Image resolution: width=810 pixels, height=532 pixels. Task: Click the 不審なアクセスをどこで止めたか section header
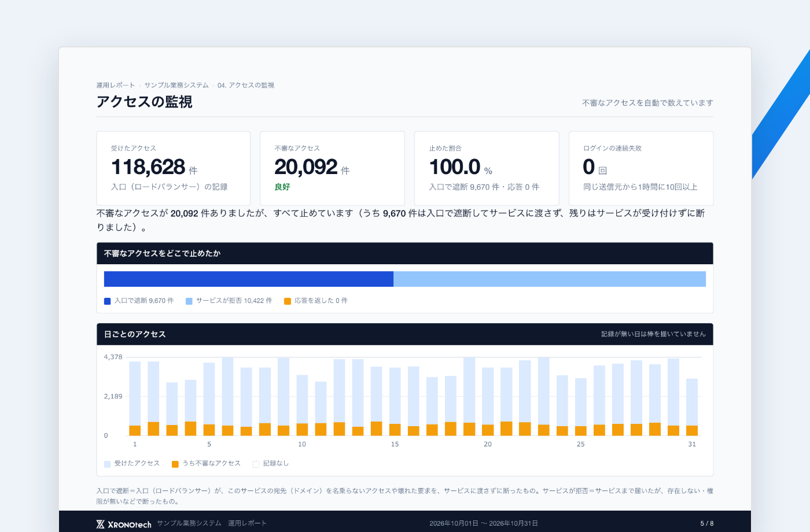[404, 253]
